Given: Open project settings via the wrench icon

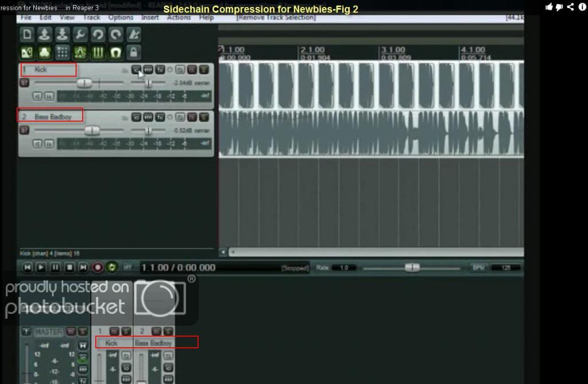Looking at the screenshot, I should pos(80,34).
